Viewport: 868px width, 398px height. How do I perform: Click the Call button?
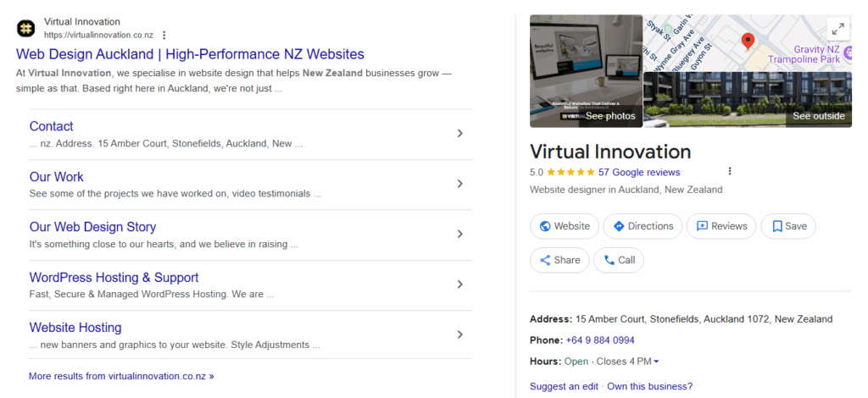618,260
